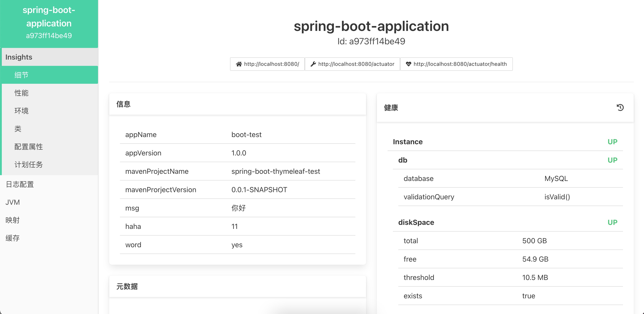Open 配置属性 in the sidebar
Screen dimensions: 644x314
tap(28, 147)
